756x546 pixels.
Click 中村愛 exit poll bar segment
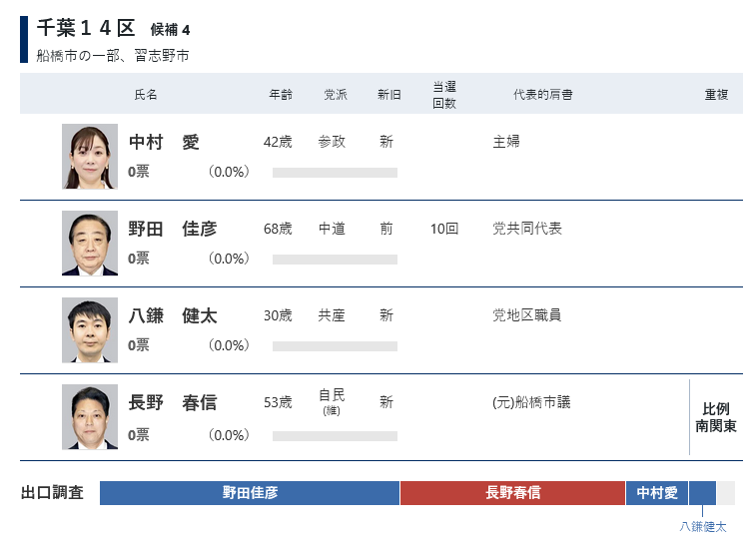coord(657,493)
